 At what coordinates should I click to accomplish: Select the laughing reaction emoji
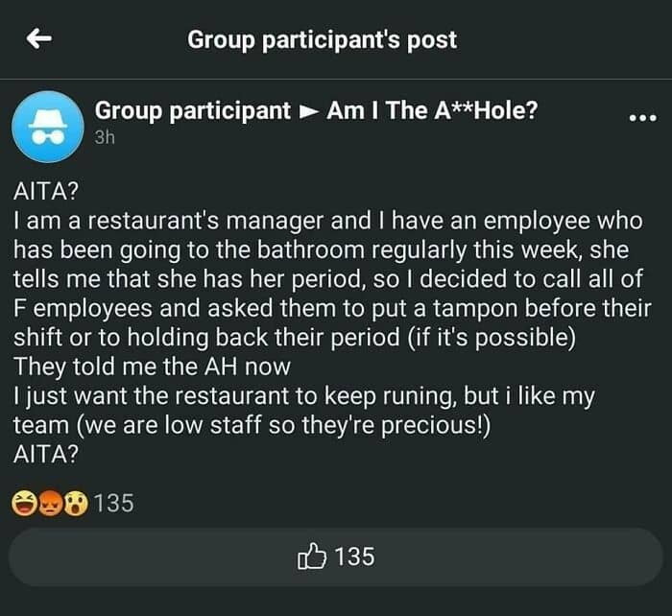click(23, 502)
